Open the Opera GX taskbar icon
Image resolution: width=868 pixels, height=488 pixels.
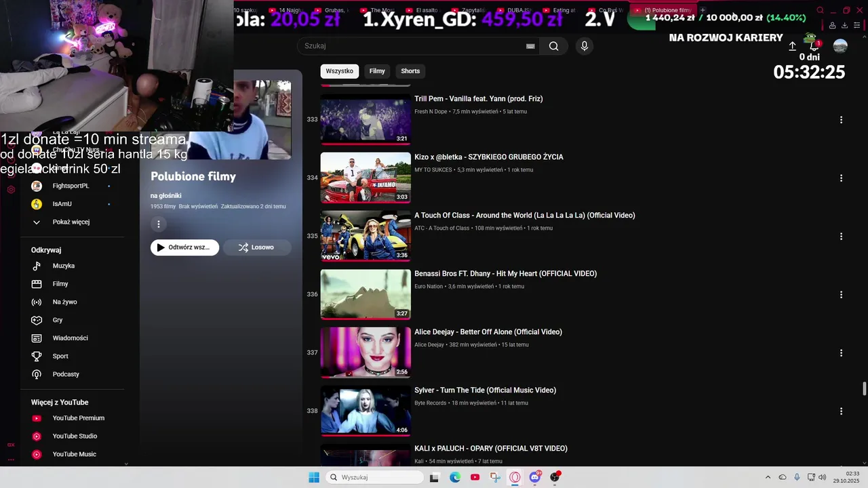pos(515,477)
